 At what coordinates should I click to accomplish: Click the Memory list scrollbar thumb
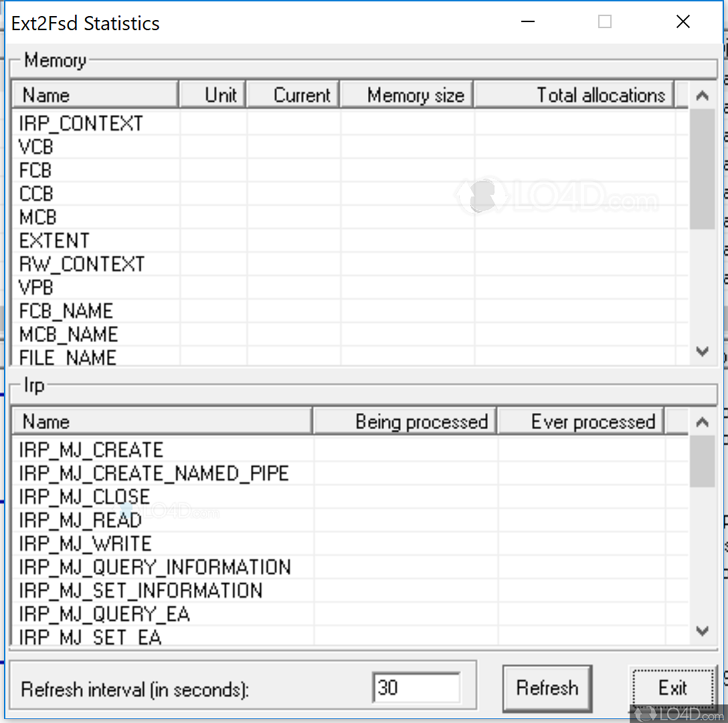pyautogui.click(x=702, y=169)
